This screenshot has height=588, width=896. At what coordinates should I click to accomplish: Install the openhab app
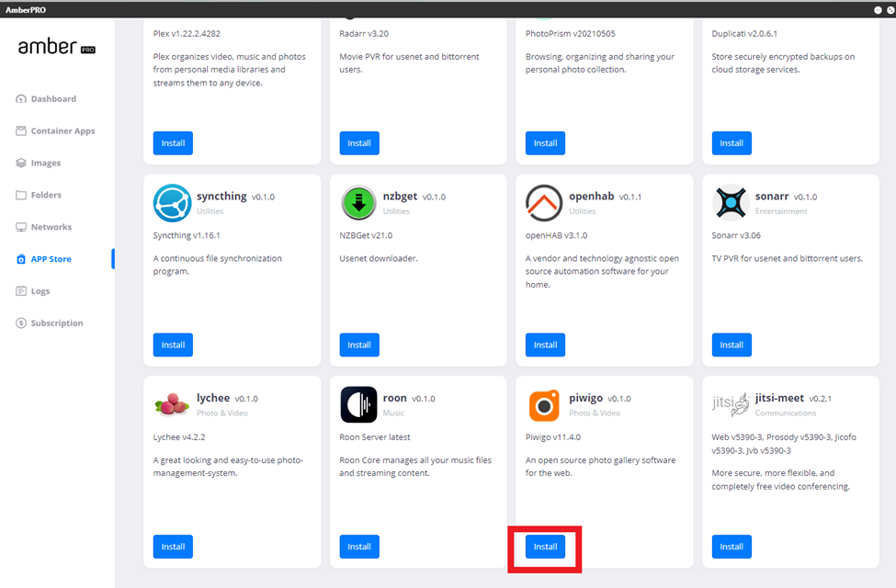pyautogui.click(x=545, y=345)
